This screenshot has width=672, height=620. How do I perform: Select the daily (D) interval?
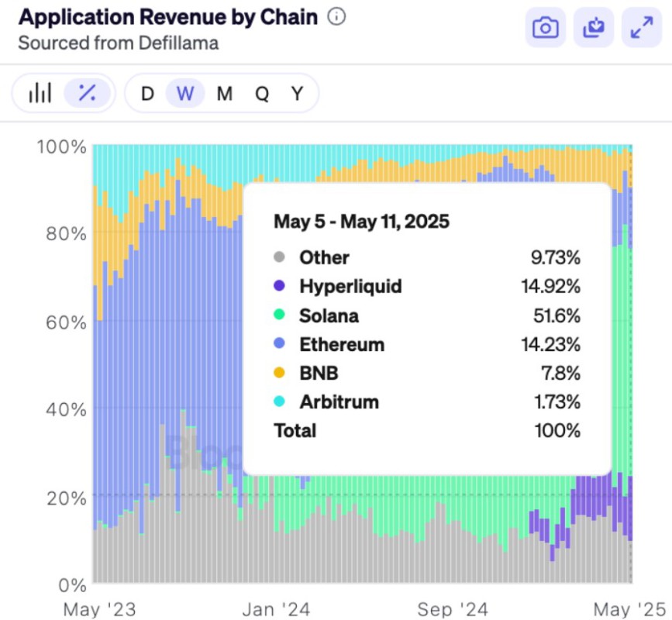(147, 94)
